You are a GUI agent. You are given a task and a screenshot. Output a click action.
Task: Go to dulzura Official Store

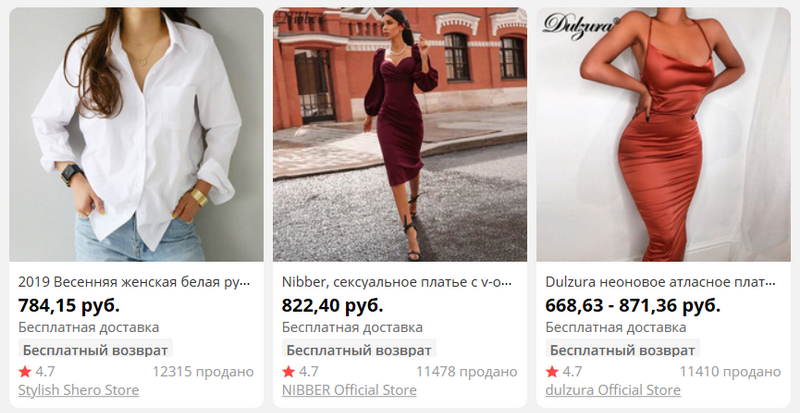[x=613, y=390]
